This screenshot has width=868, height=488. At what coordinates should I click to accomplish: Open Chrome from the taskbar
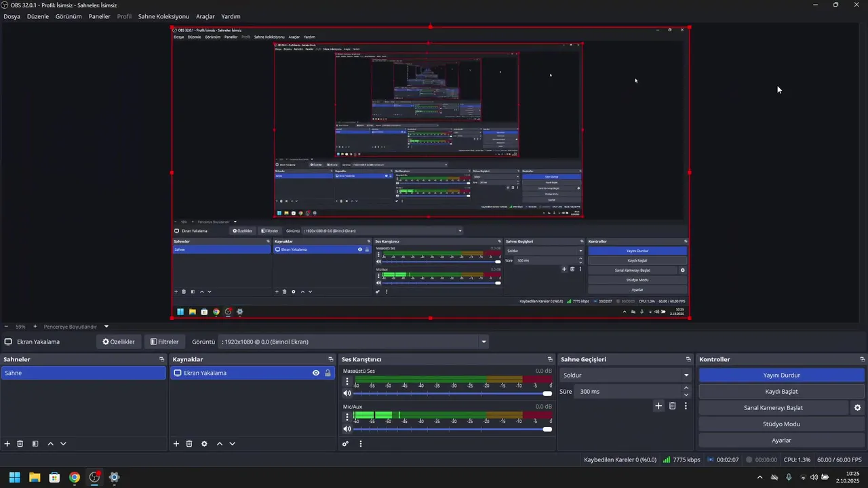coord(75,477)
